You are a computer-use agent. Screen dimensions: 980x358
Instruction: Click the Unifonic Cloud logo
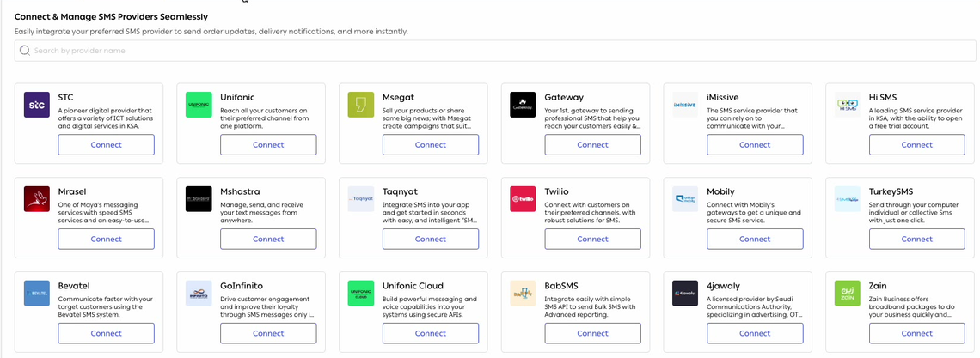click(x=361, y=293)
